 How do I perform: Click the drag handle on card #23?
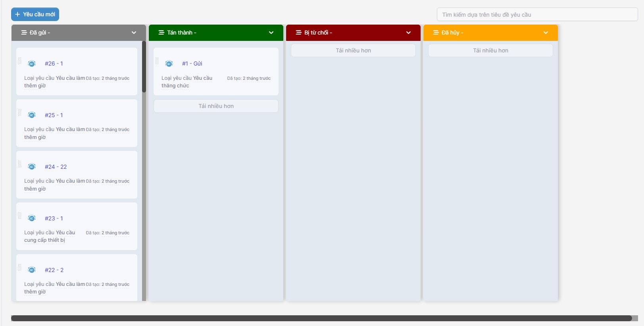(19, 216)
